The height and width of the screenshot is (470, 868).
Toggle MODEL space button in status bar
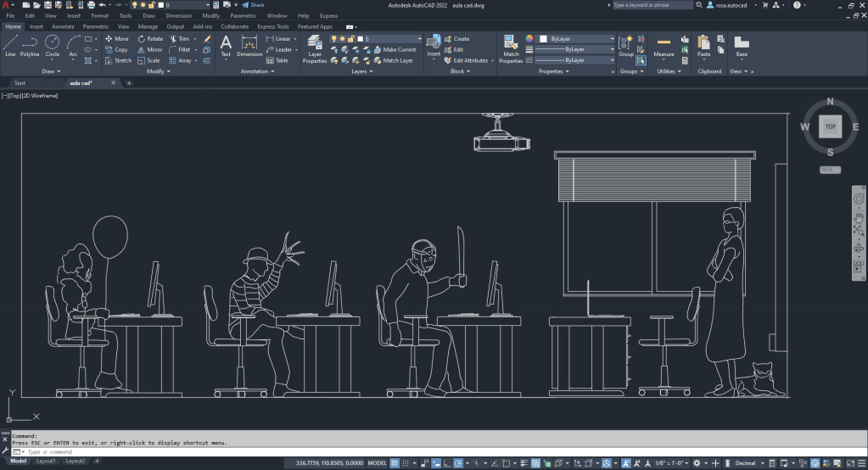coord(377,463)
